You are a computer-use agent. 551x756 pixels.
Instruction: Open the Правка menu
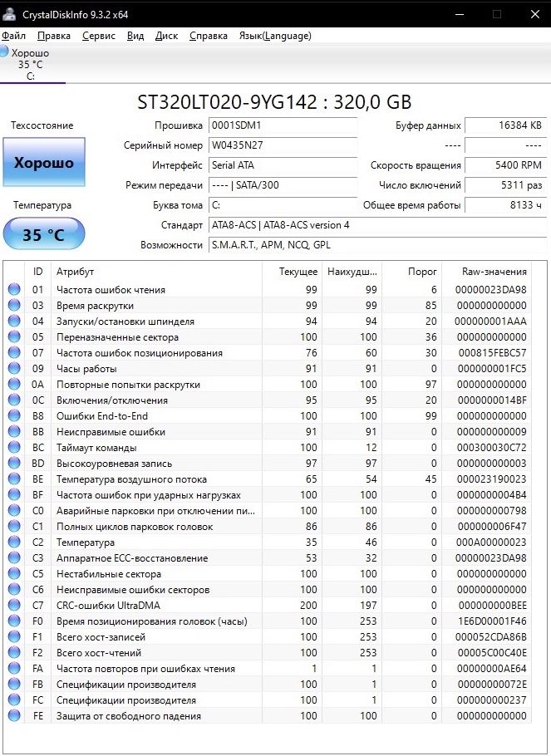(53, 36)
